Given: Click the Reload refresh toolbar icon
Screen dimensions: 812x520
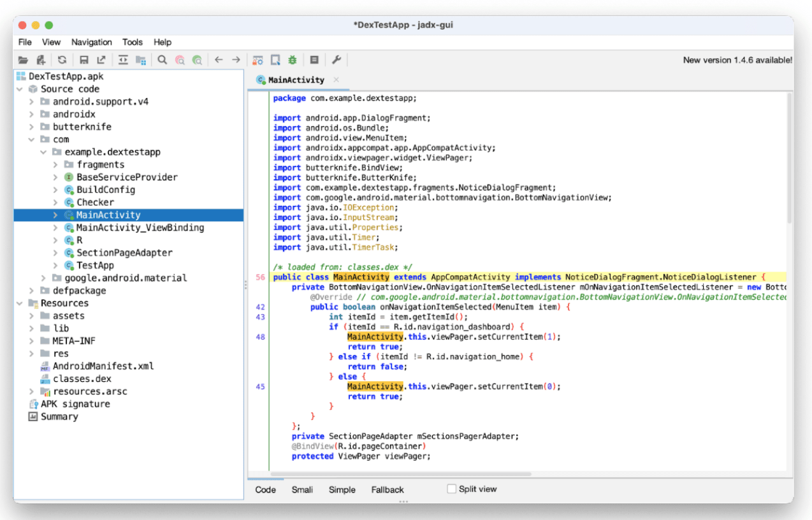Looking at the screenshot, I should point(62,60).
